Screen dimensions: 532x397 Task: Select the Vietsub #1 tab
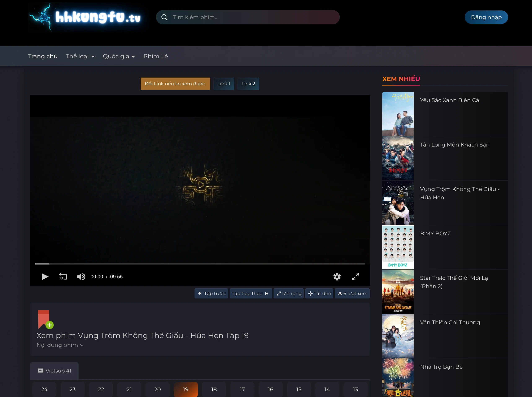tap(54, 371)
